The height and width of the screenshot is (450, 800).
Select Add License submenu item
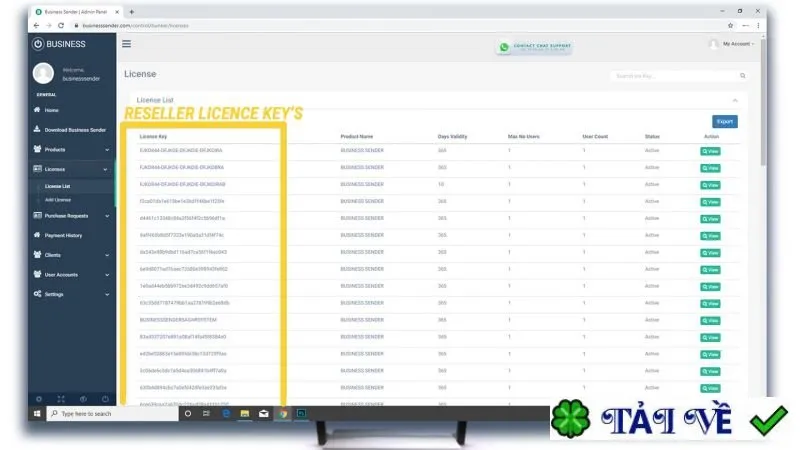pos(58,200)
